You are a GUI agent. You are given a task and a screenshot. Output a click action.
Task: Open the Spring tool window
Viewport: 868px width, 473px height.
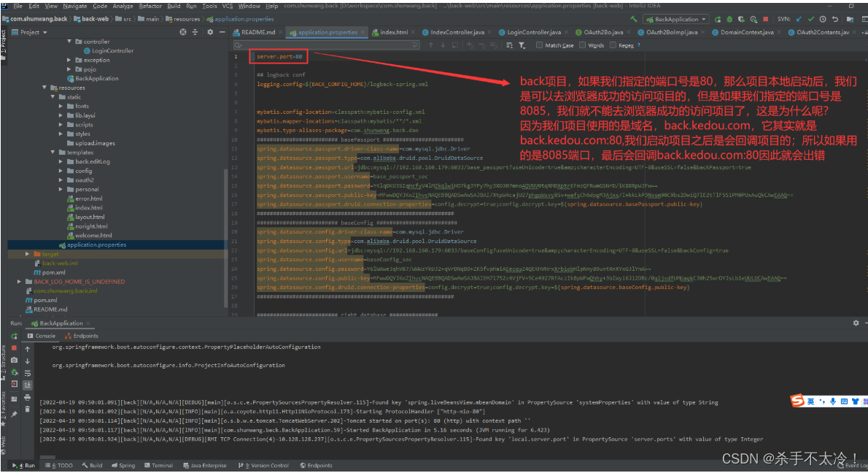click(x=123, y=465)
